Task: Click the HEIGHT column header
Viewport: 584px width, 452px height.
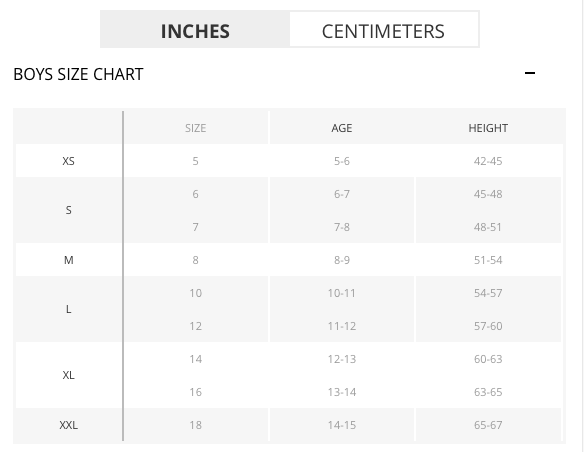Action: click(x=488, y=128)
